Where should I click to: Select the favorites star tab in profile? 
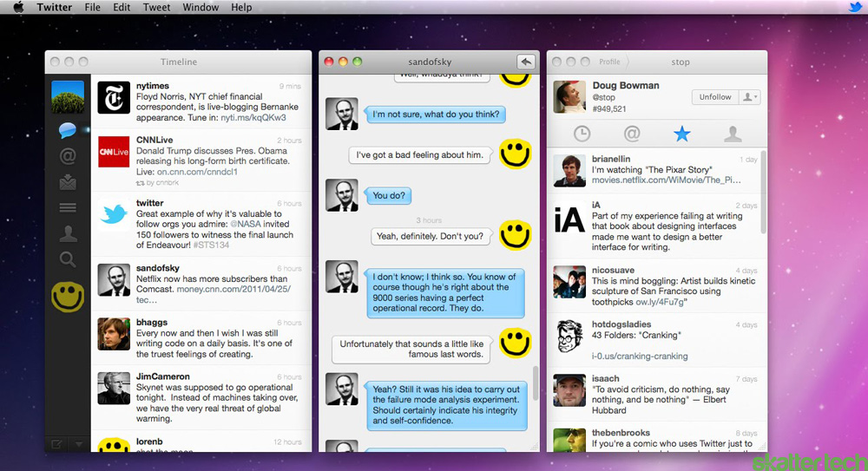coord(682,134)
